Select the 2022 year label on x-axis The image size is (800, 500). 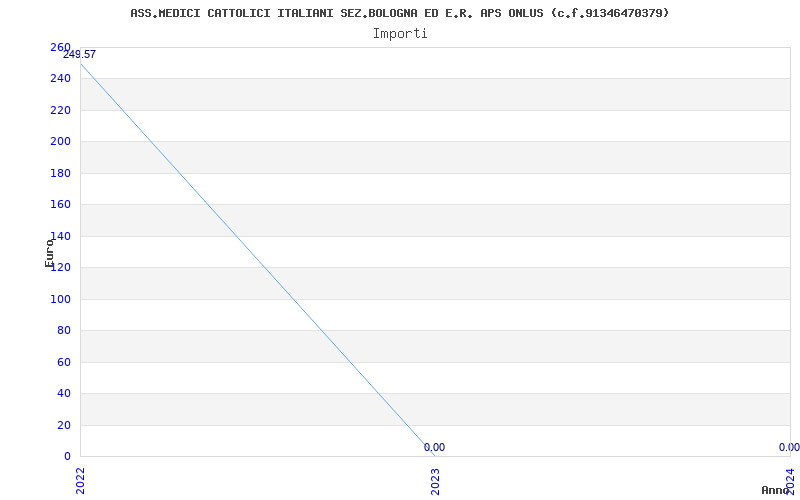[80, 480]
